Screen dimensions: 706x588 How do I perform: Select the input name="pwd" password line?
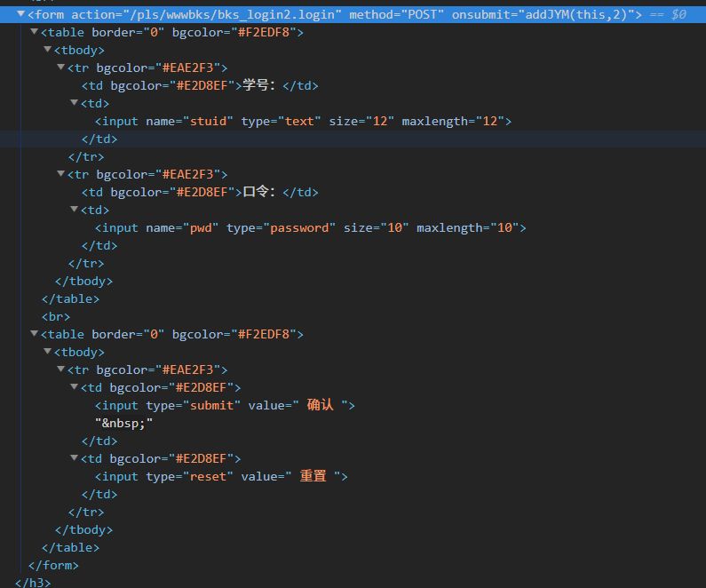click(x=310, y=227)
